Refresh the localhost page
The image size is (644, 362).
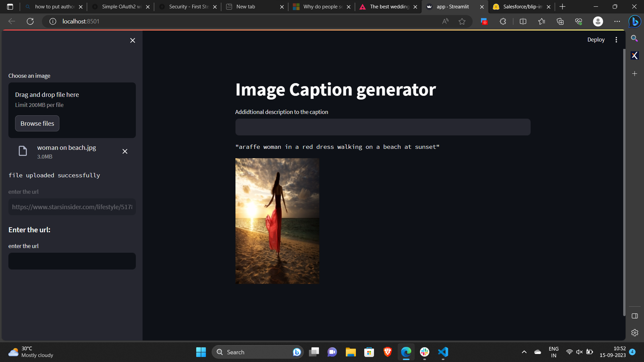click(30, 21)
